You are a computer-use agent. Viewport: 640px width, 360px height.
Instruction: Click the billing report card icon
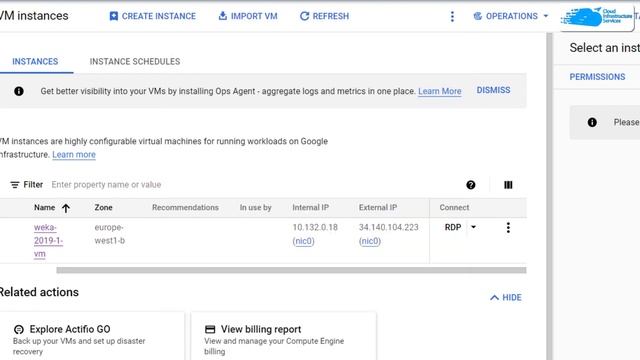click(210, 329)
